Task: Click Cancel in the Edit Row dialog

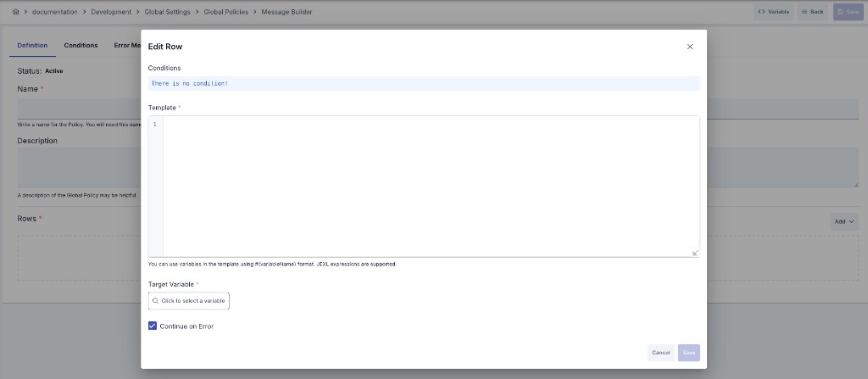Action: 661,353
